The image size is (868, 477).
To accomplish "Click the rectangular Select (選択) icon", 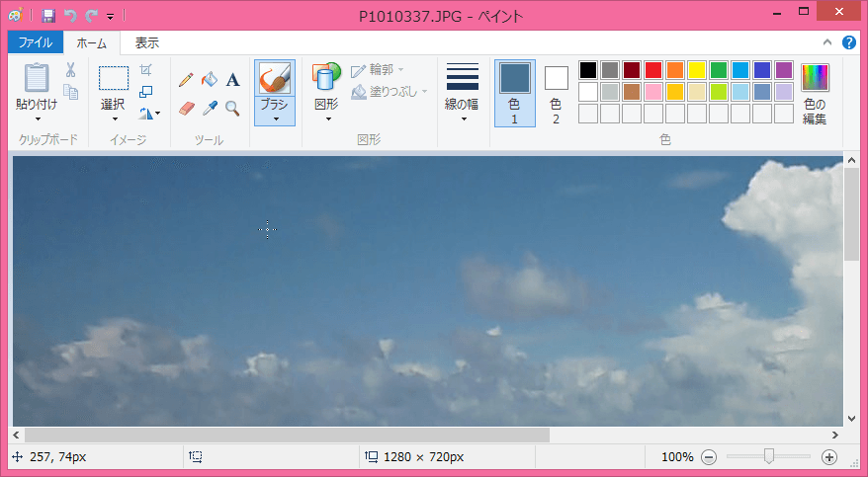I will 114,78.
